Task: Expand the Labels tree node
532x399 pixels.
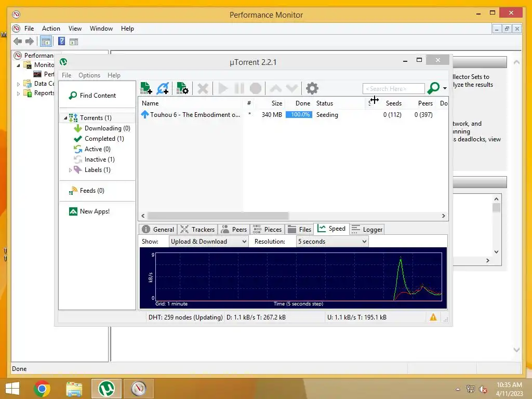Action: pyautogui.click(x=70, y=170)
